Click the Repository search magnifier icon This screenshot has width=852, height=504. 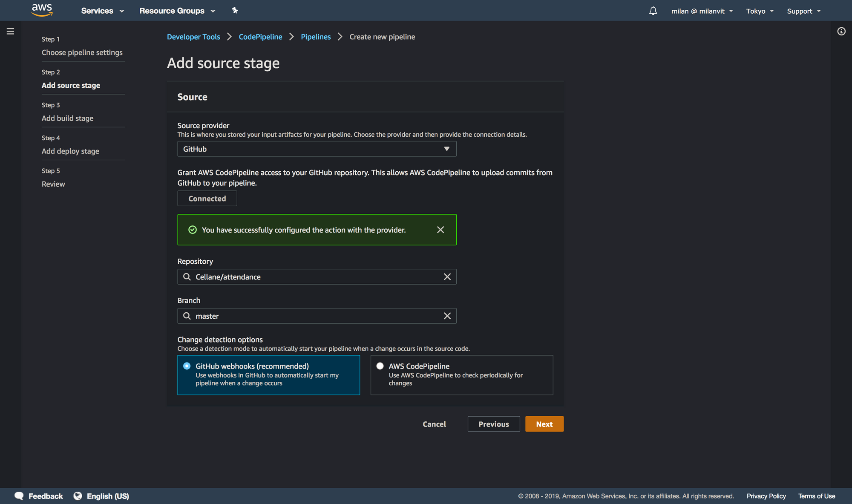pos(187,277)
